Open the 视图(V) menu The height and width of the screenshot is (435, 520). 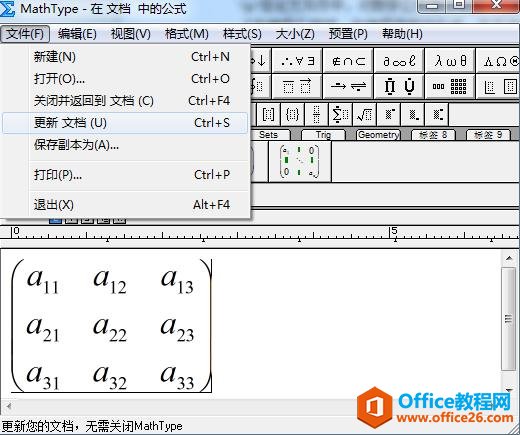point(131,34)
